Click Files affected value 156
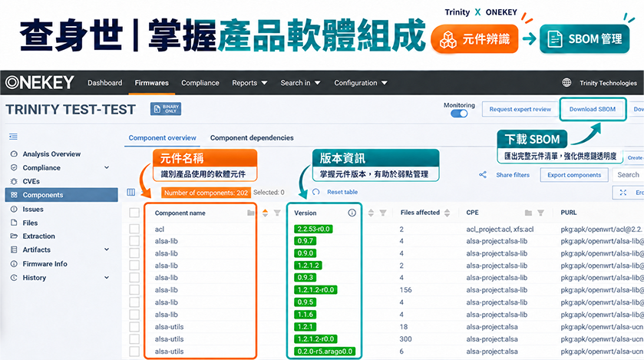 (x=405, y=290)
